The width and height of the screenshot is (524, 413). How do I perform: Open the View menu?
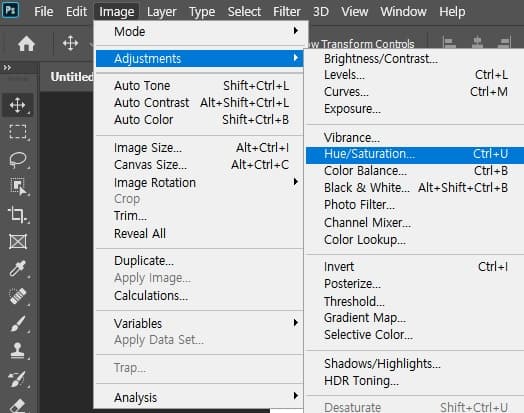[355, 12]
